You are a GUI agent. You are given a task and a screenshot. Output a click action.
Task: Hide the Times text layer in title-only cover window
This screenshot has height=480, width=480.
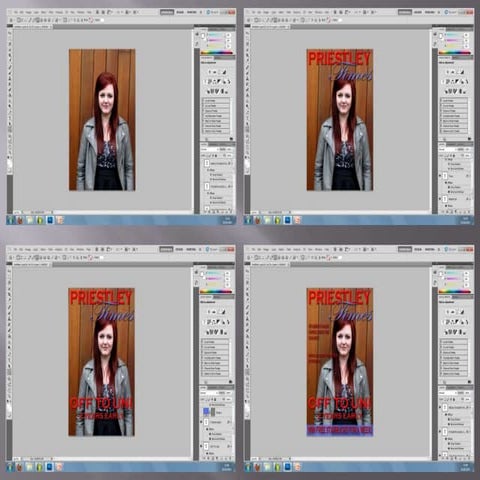click(x=440, y=176)
